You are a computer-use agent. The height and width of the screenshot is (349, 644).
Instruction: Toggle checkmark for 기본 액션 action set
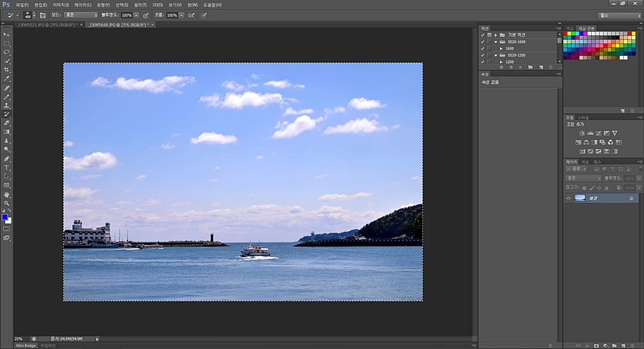[482, 34]
